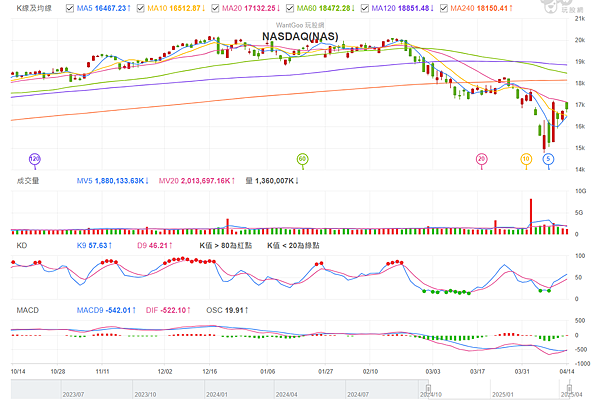Screen dimensions: 600x404
Task: Click the 03/03 date axis label
Action: click(433, 371)
